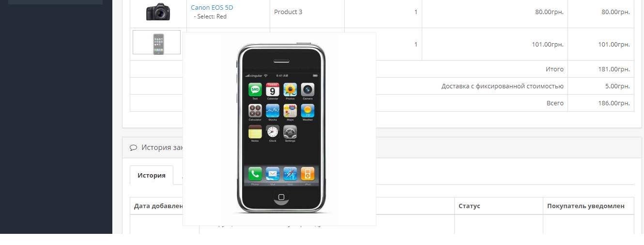Click the Всего total value 186.00грн.
Screen dimensions: 644x245
614,103
